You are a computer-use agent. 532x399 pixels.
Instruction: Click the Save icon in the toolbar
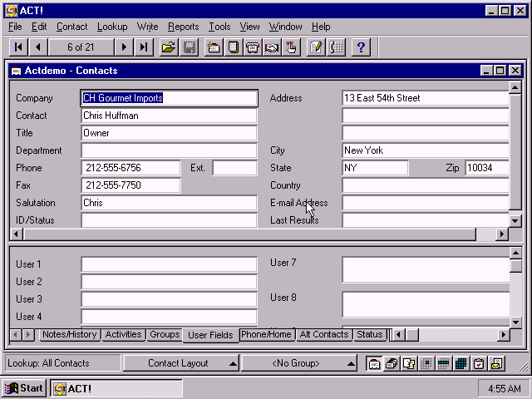point(189,47)
